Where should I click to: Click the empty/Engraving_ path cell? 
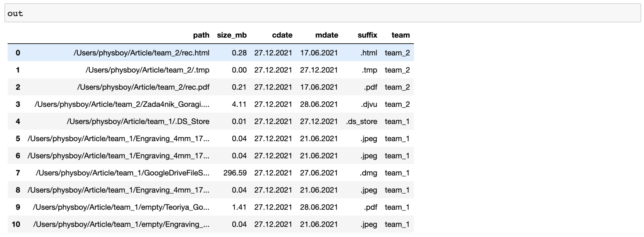121,224
